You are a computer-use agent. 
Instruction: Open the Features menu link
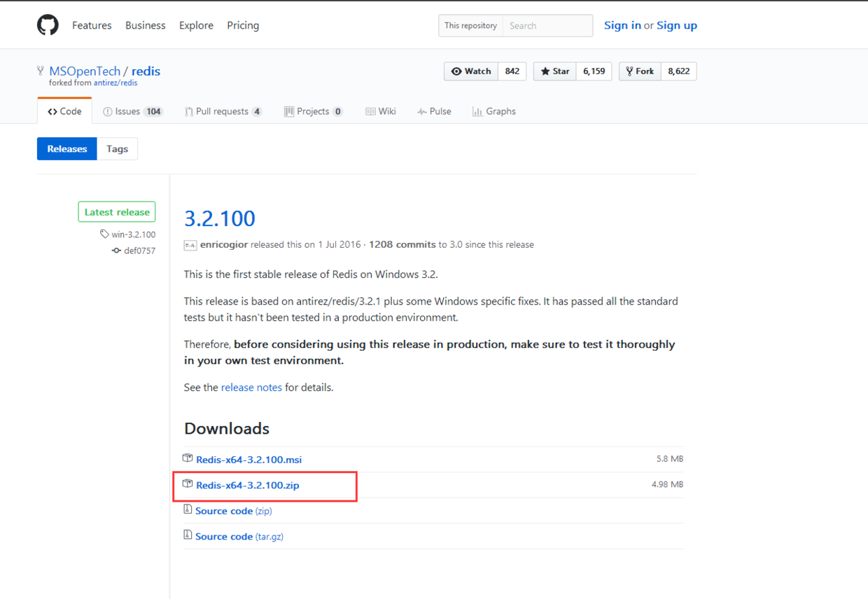coord(92,25)
